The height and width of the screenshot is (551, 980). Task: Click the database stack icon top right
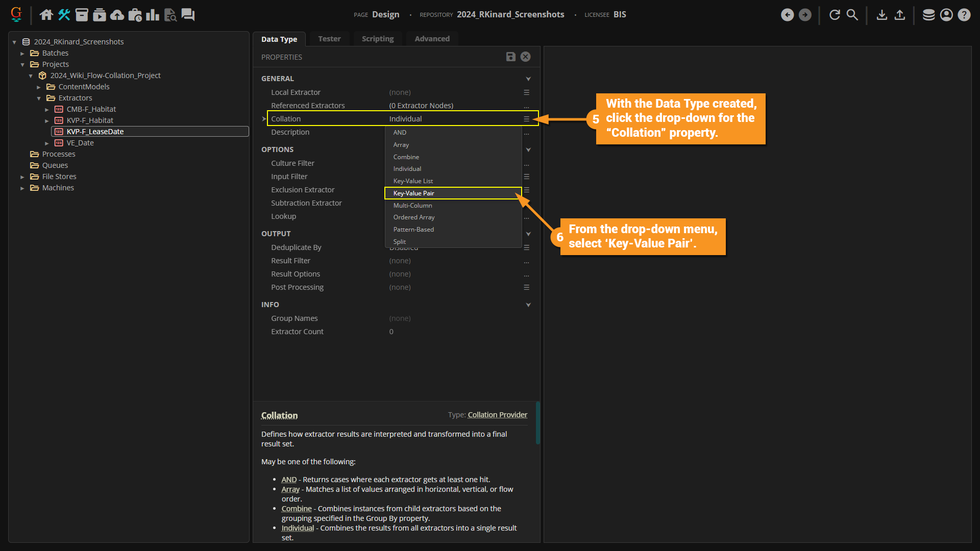pyautogui.click(x=929, y=15)
